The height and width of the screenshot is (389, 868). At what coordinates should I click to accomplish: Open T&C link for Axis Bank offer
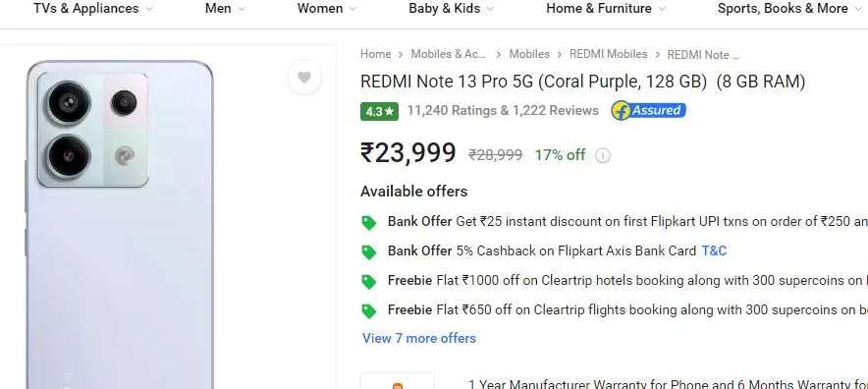coord(714,251)
